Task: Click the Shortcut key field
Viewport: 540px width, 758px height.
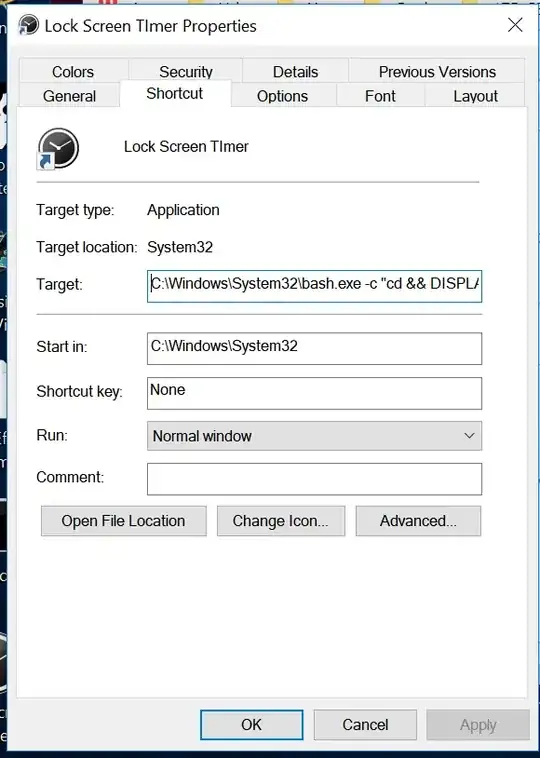Action: click(314, 393)
